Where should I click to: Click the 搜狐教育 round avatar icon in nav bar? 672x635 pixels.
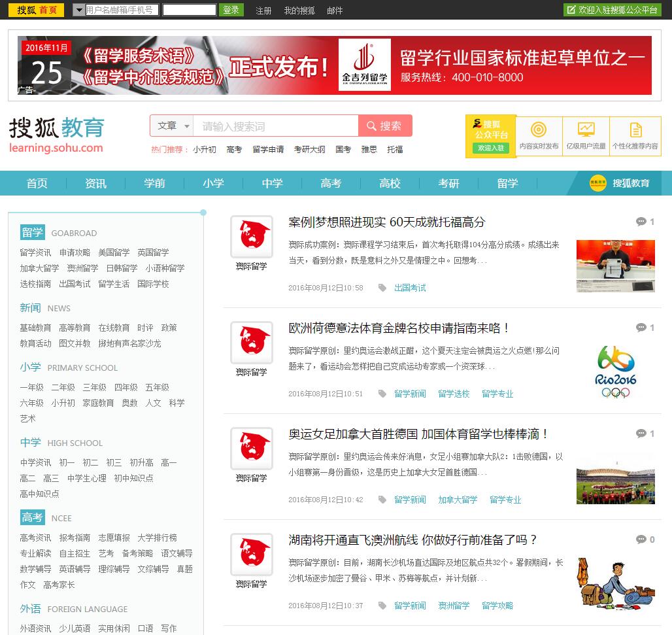(598, 183)
